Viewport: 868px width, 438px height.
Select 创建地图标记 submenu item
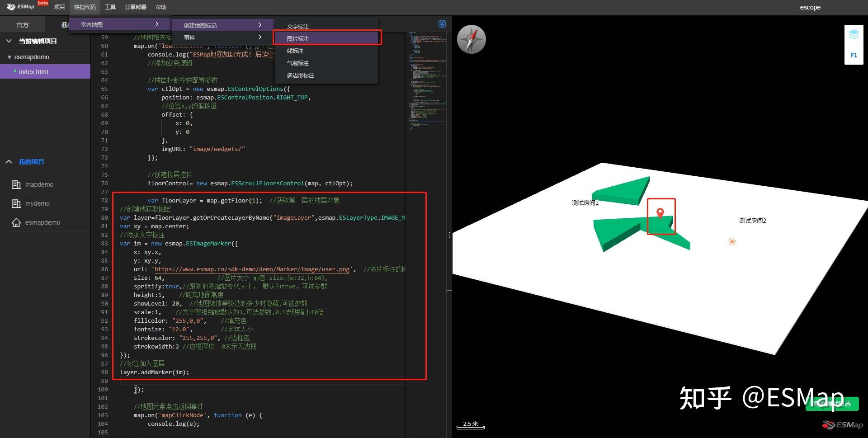[222, 25]
